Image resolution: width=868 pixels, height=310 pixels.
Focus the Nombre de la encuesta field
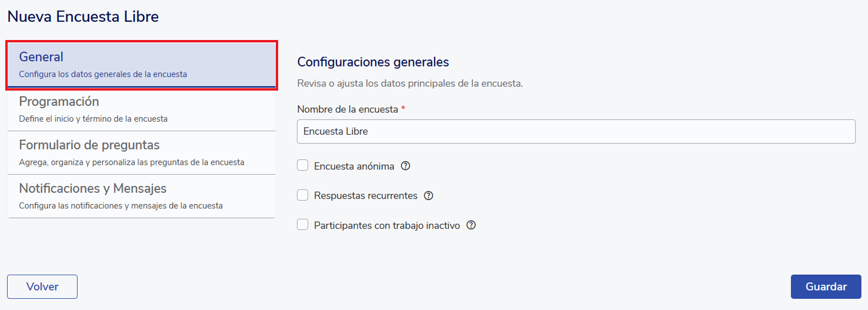point(576,132)
